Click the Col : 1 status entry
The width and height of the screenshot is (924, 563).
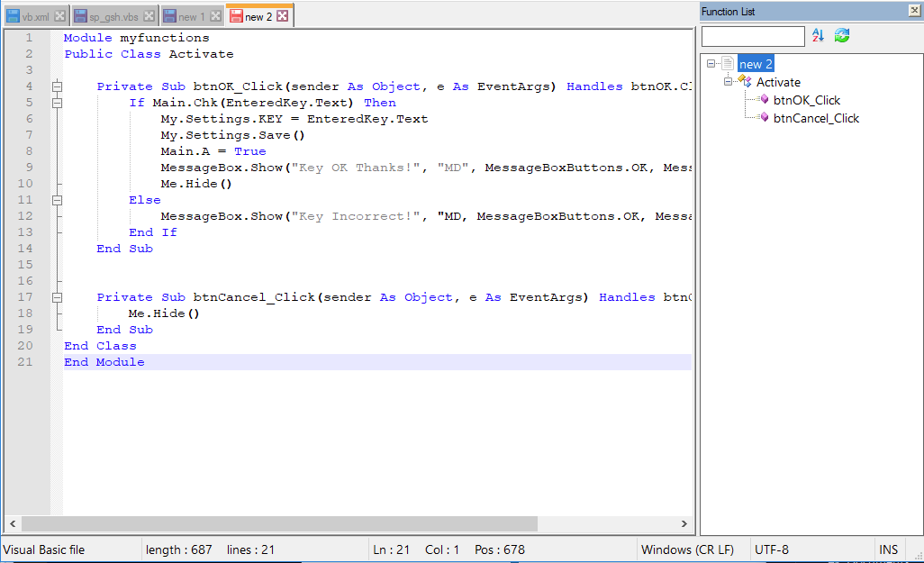point(442,549)
